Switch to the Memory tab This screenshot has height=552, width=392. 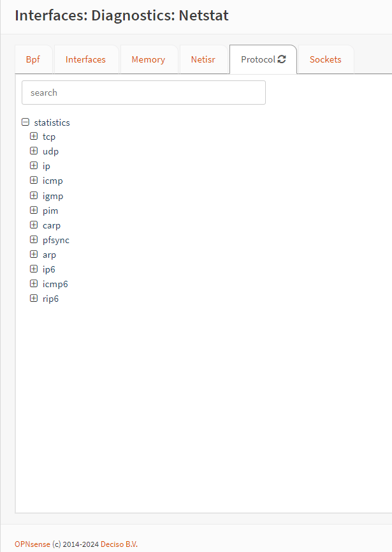click(x=149, y=59)
